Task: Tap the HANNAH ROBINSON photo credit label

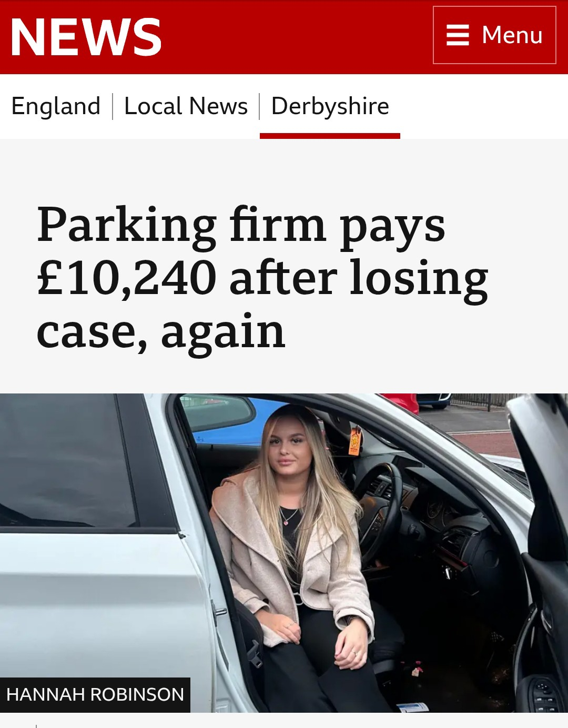Action: pyautogui.click(x=95, y=695)
